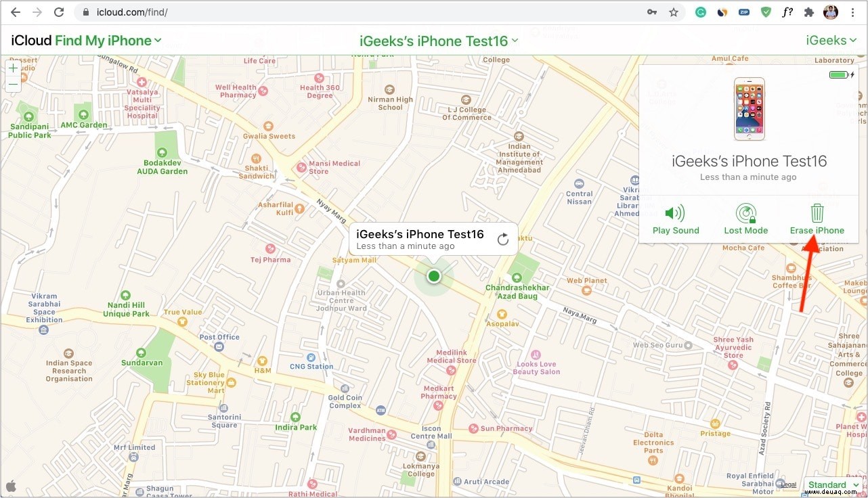Click the Shambhu's Coffee Bar label

point(791,281)
